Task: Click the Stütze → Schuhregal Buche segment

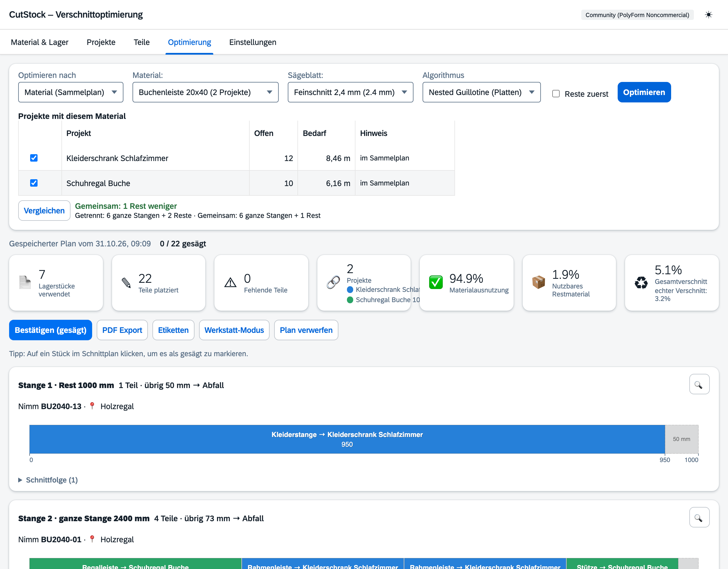Action: [622, 563]
